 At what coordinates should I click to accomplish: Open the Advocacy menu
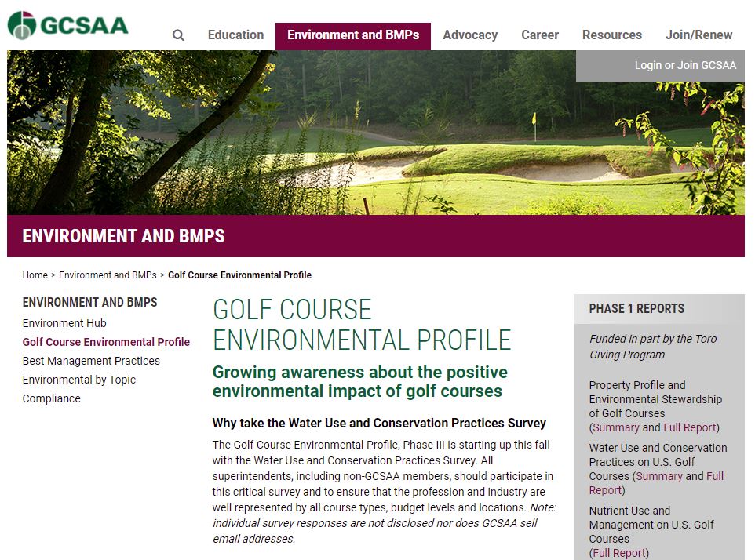coord(470,35)
